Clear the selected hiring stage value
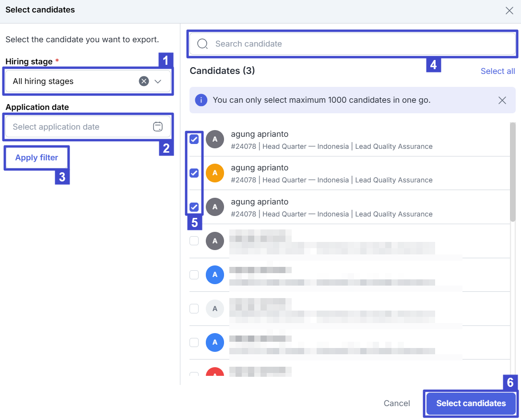This screenshot has width=521, height=420. [143, 81]
